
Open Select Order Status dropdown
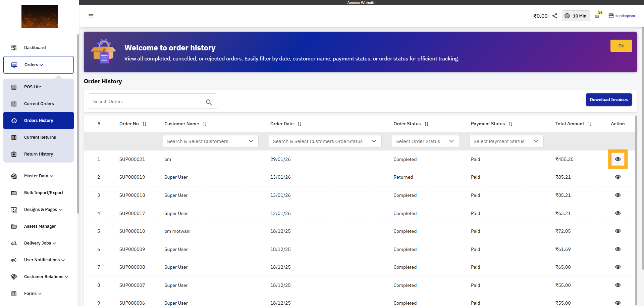[425, 141]
